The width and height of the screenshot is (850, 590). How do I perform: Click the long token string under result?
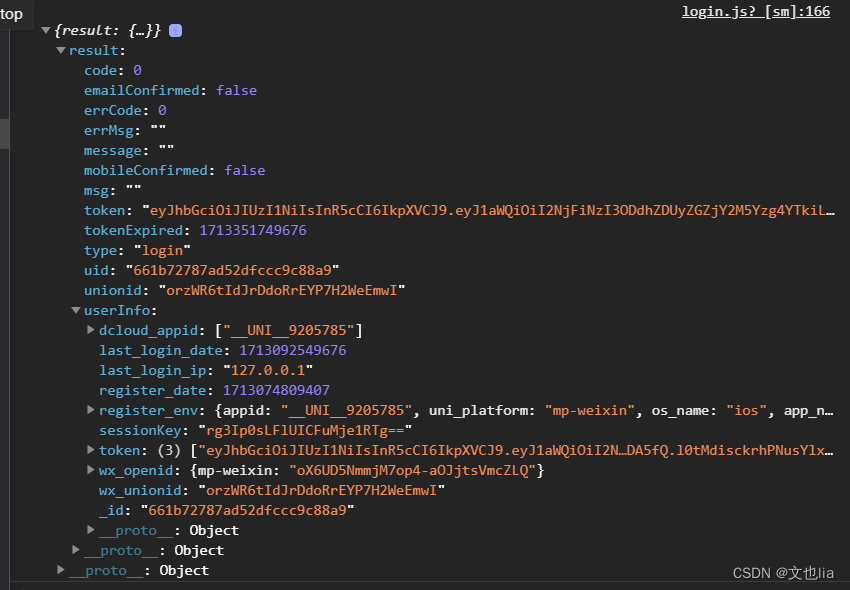(488, 210)
